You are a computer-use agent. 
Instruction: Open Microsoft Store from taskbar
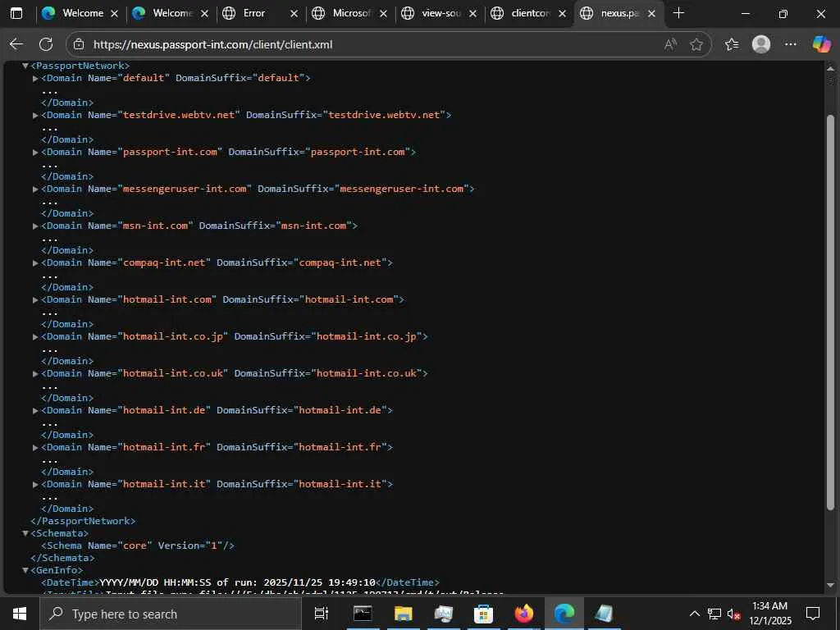[484, 614]
